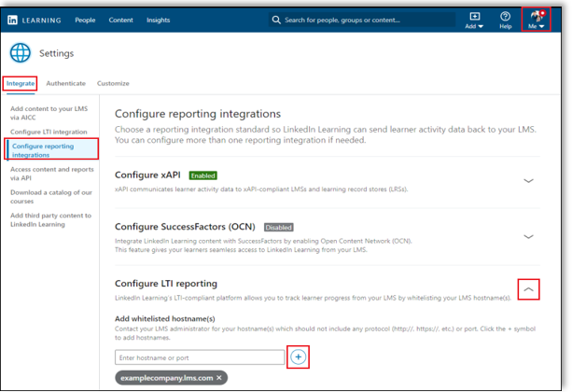Click the Disabled badge next to SuccessFactors
This screenshot has width=572, height=392.
coord(278,228)
